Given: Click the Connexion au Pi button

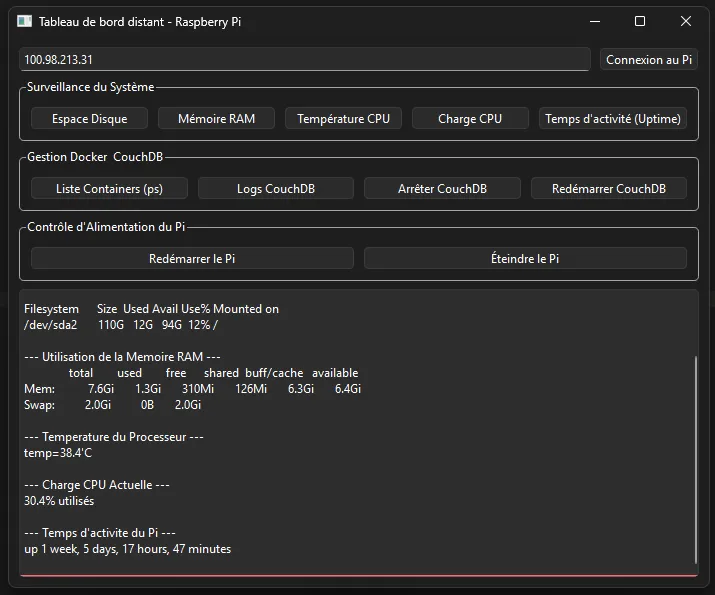Looking at the screenshot, I should pos(648,60).
